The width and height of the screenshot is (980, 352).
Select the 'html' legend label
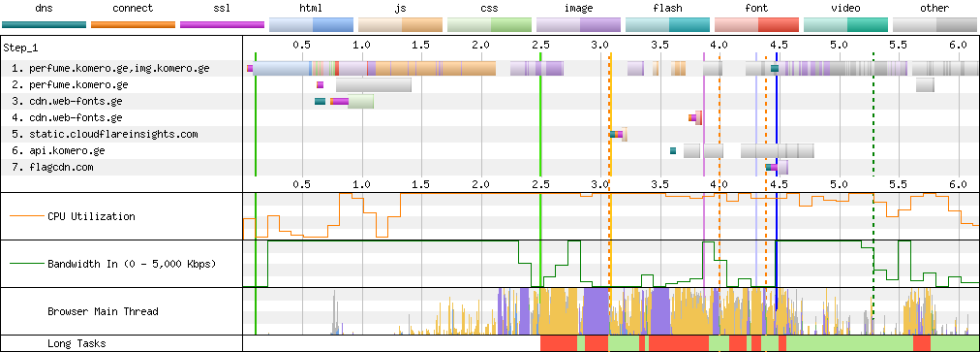(311, 8)
